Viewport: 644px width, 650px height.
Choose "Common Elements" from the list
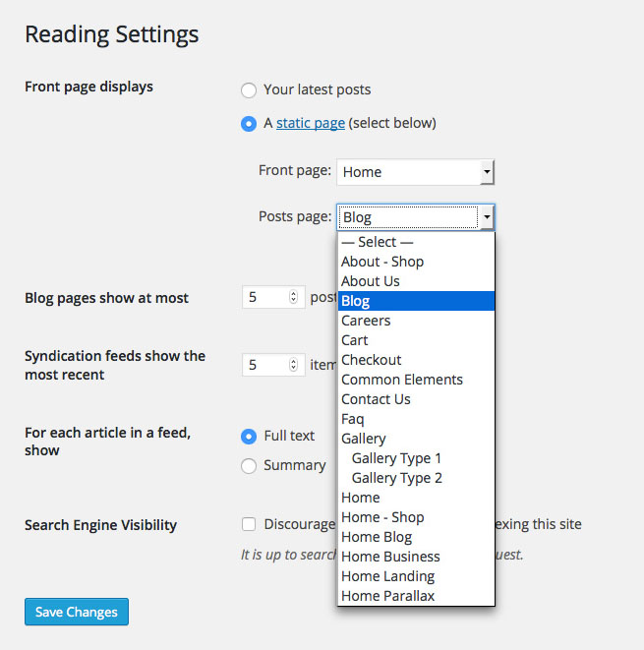tap(416, 380)
